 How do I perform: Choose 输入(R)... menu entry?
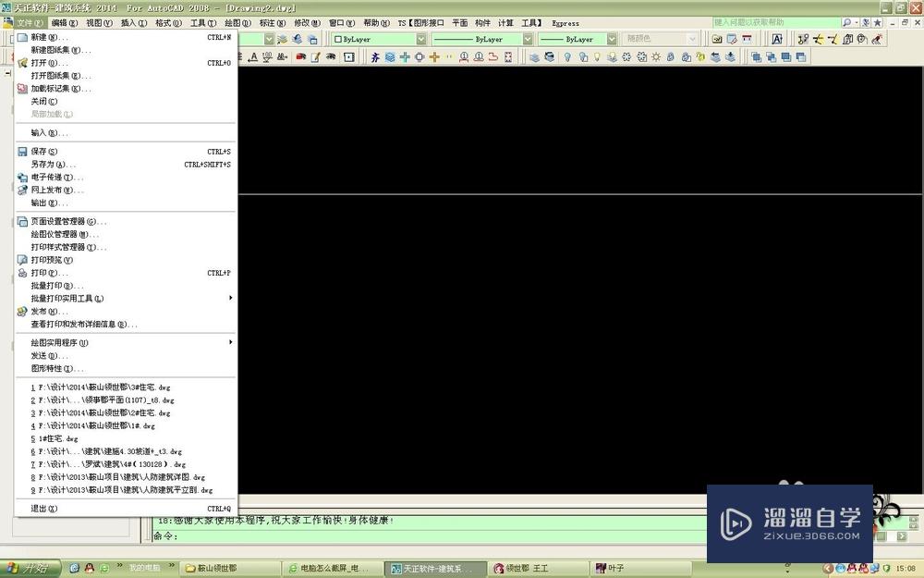126,132
